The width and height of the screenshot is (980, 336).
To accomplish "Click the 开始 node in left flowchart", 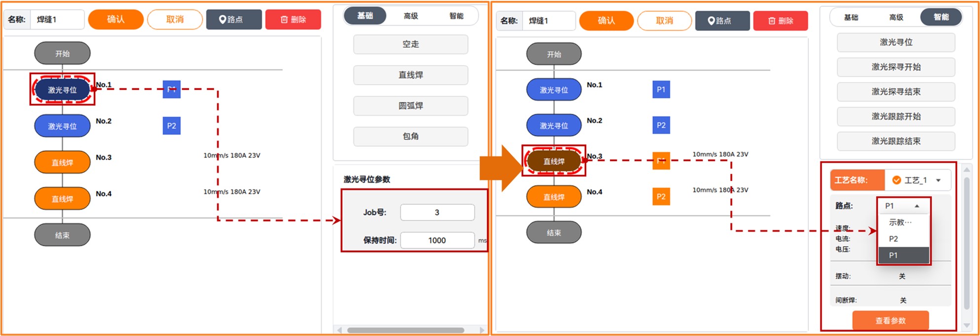I will click(x=62, y=53).
